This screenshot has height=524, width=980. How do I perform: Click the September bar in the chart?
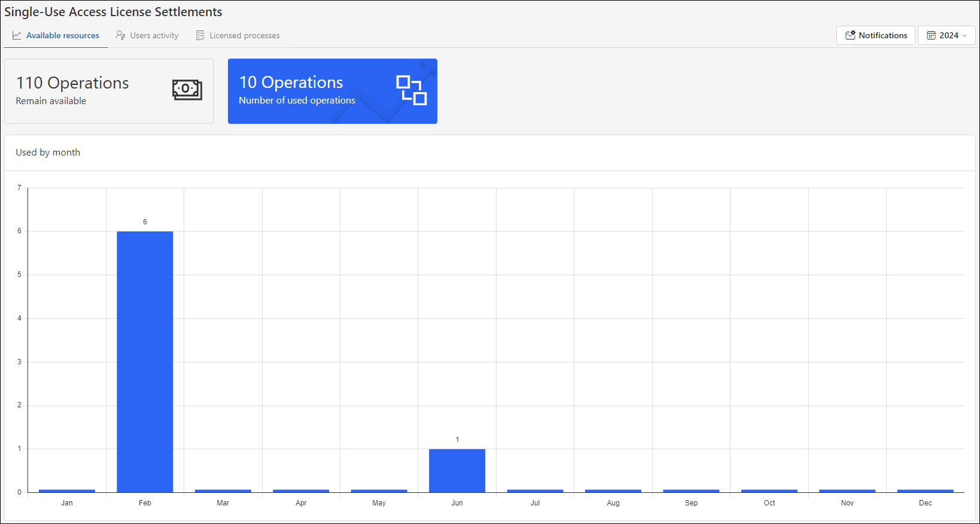point(691,491)
